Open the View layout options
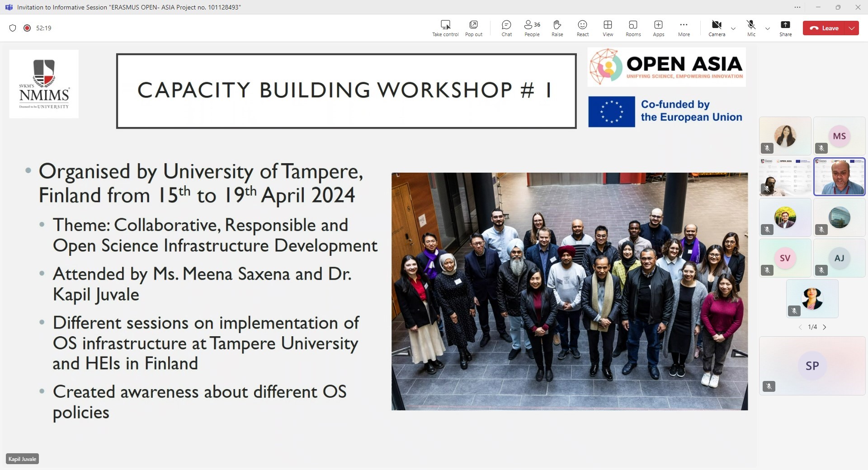The width and height of the screenshot is (868, 470). 608,28
